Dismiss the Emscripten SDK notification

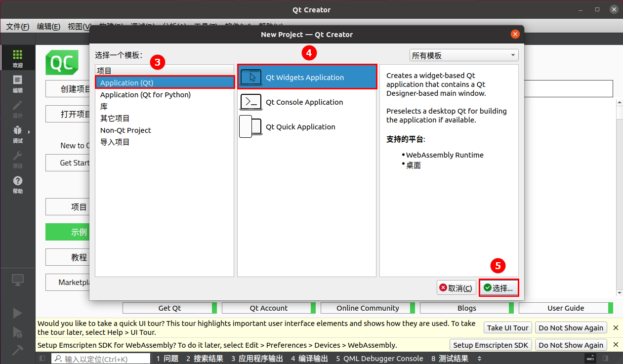(616, 345)
